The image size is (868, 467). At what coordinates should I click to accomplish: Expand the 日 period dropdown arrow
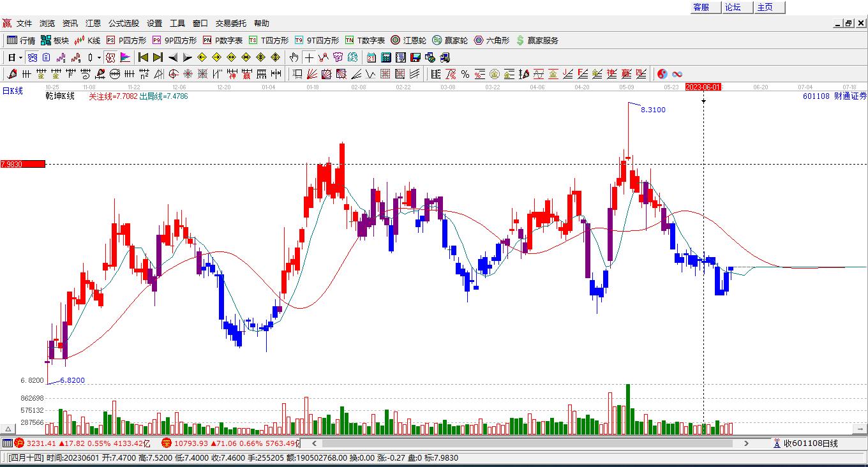point(20,57)
